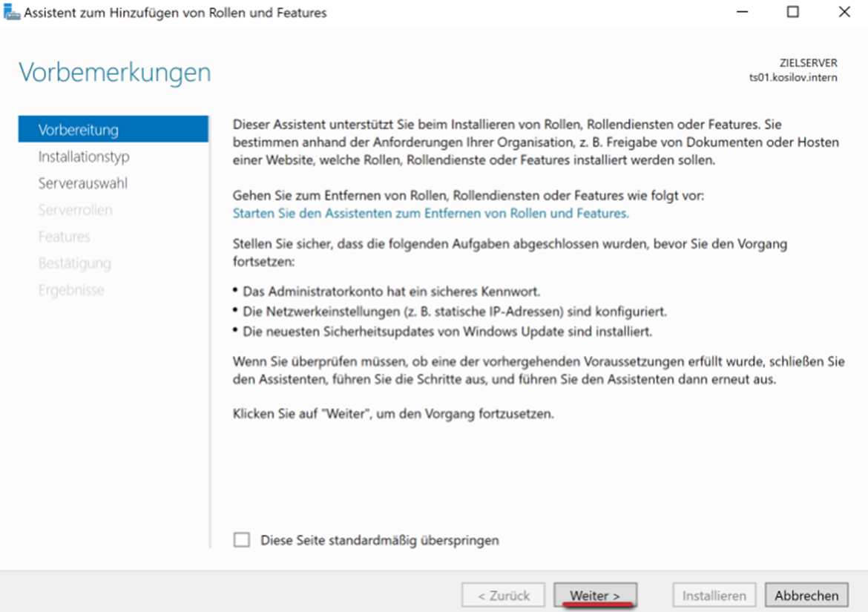Close the wizard with the X button

point(844,13)
